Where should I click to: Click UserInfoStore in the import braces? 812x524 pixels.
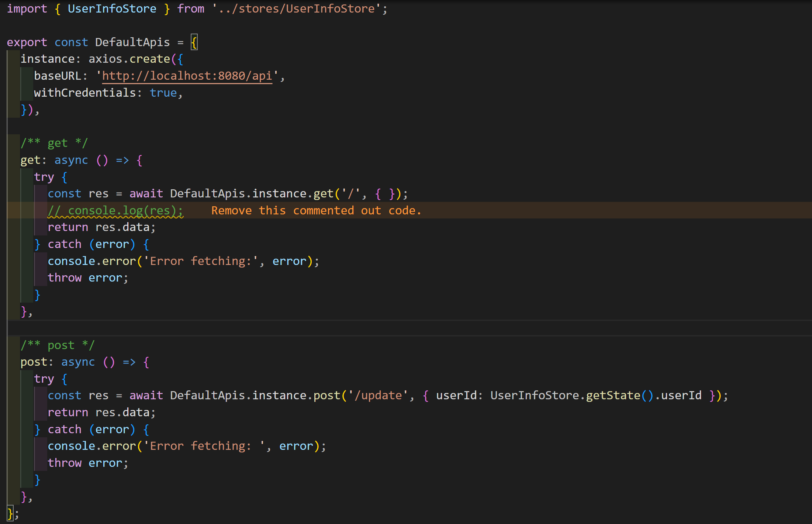112,8
